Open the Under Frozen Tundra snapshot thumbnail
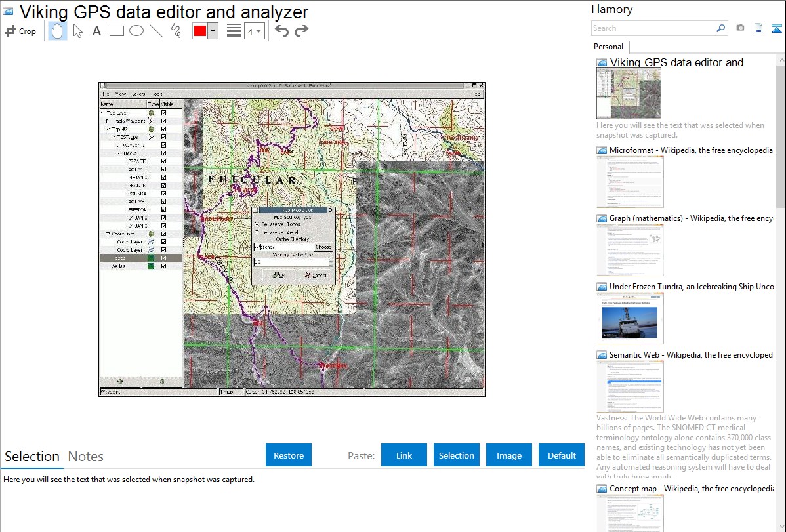Viewport: 786px width, 532px height. pos(630,318)
